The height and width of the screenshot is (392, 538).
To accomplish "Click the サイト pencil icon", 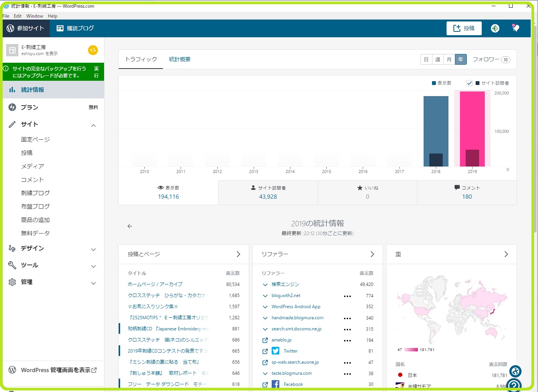I will click(x=12, y=124).
